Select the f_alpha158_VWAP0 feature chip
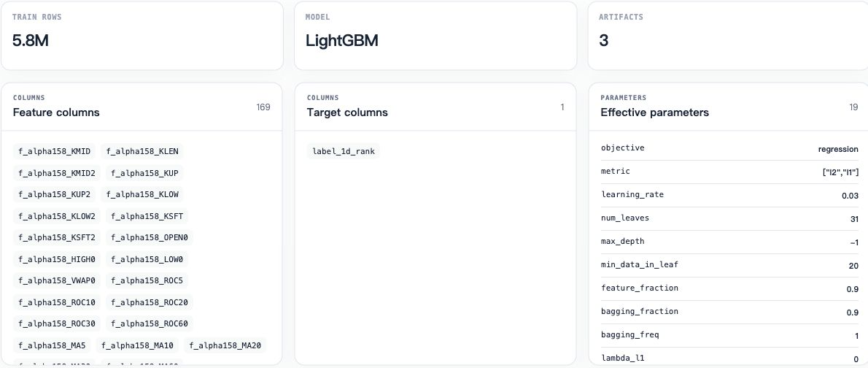Viewport: 868px width, 368px height. 56,281
